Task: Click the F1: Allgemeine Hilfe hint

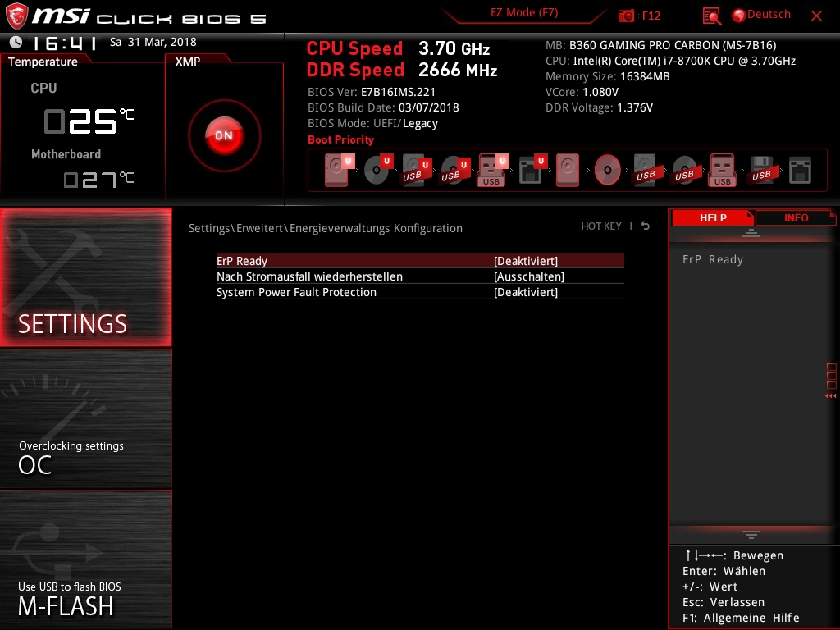Action: point(741,618)
